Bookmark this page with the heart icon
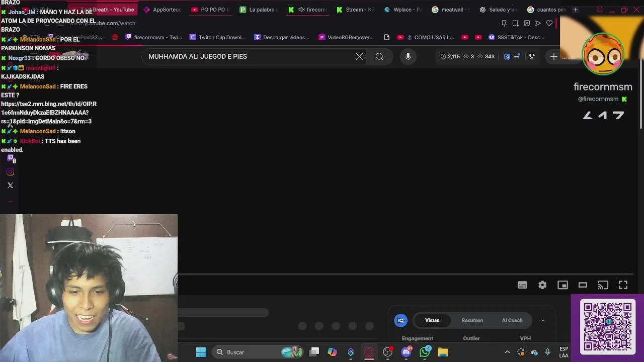This screenshot has height=362, width=644. (x=549, y=23)
